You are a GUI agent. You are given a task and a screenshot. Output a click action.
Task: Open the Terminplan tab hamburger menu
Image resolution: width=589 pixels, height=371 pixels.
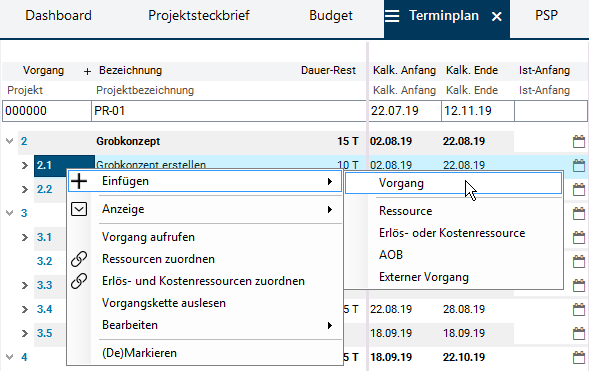click(392, 16)
